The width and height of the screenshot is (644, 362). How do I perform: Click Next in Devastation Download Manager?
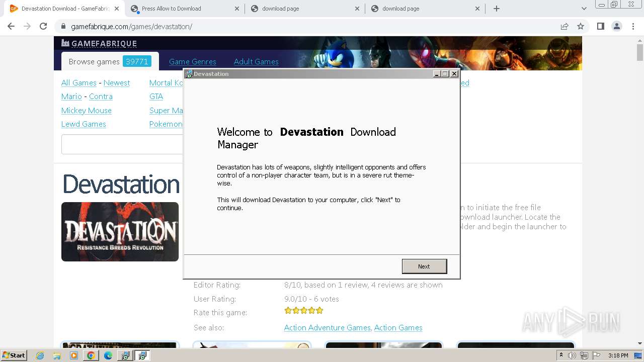[424, 266]
